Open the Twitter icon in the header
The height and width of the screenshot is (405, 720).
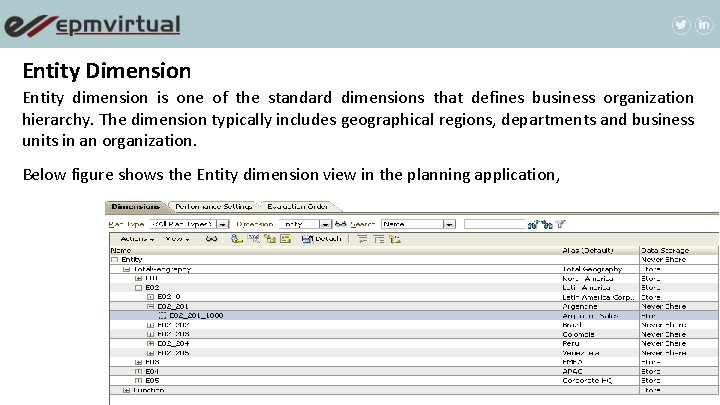point(681,25)
